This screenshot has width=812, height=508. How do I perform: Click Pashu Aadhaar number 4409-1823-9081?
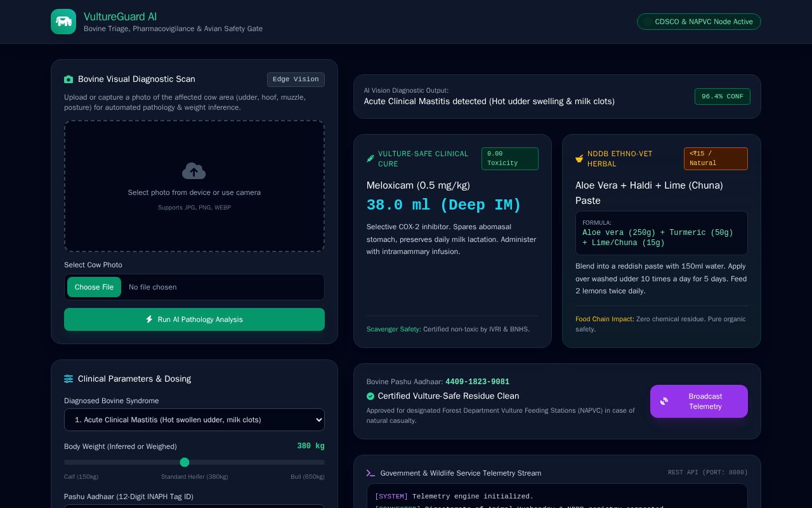click(x=477, y=382)
